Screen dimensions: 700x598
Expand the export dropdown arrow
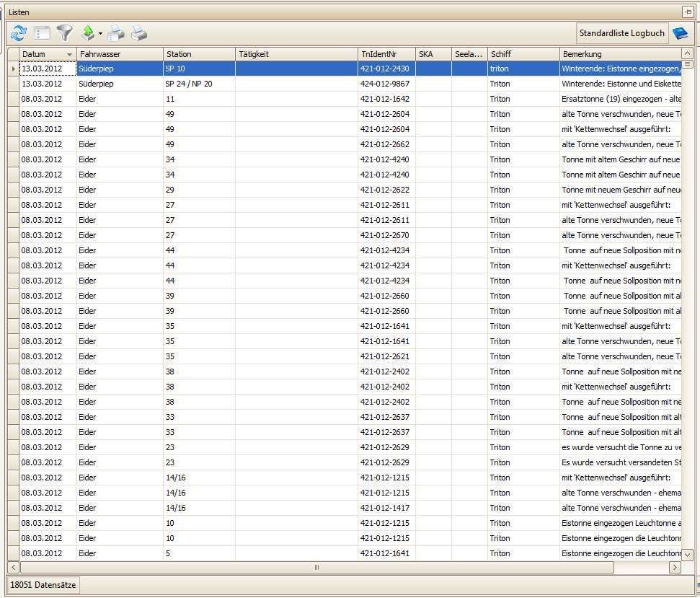click(100, 33)
